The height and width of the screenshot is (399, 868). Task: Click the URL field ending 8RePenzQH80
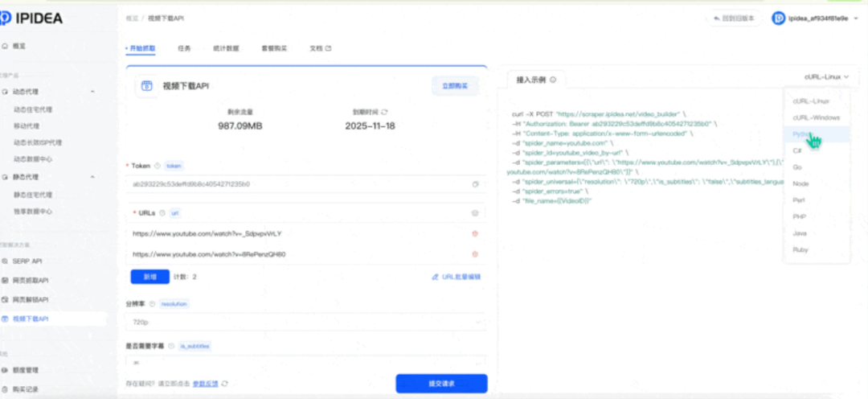click(x=298, y=254)
